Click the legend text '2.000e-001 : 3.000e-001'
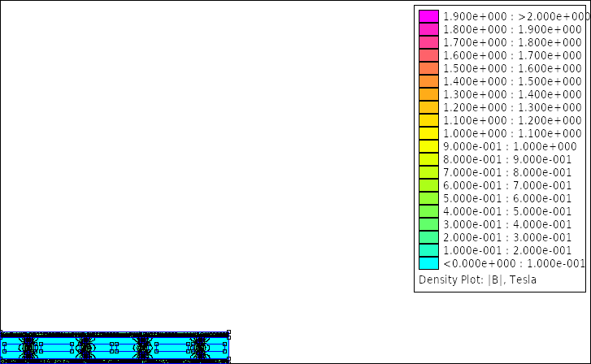Screen dimensions: 591x364 (x=507, y=237)
